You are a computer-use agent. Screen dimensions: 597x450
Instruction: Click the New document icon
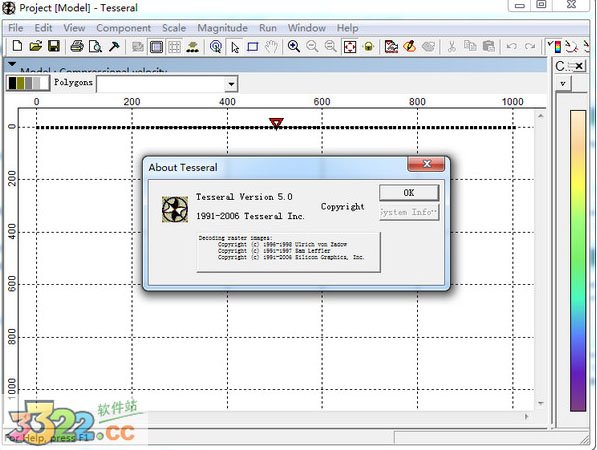point(17,46)
